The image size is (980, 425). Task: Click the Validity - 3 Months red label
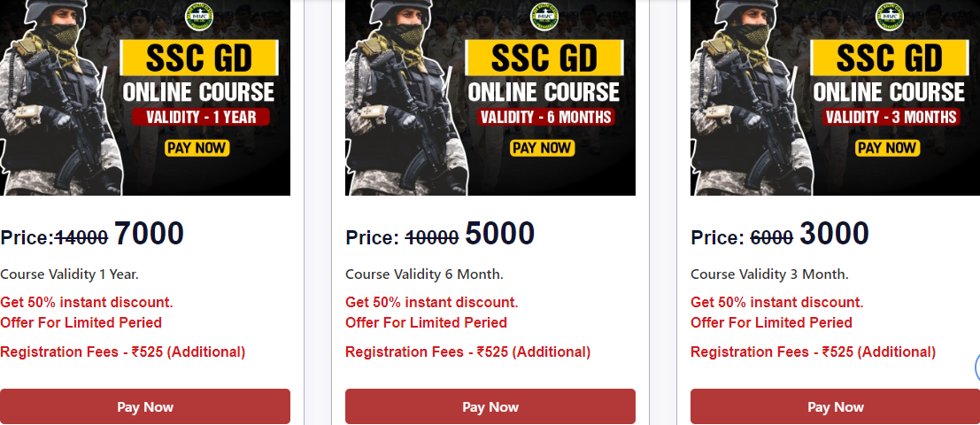coord(891,117)
